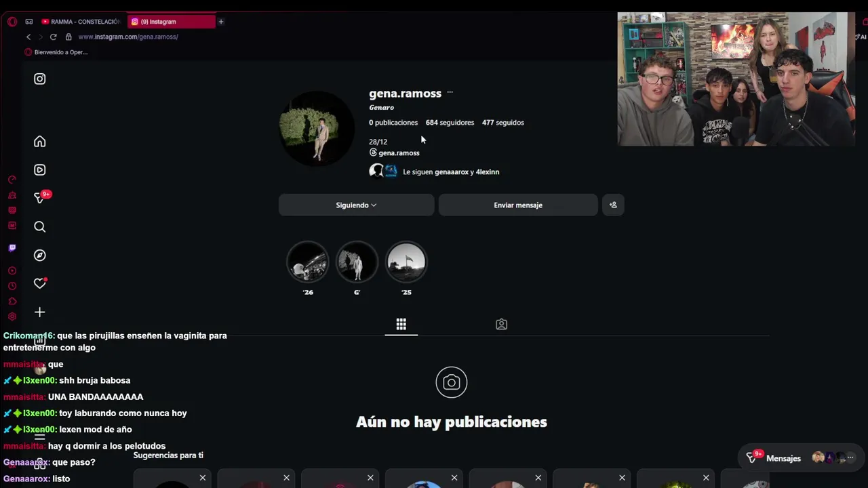Go to Instagram Home icon
Viewport: 868px width, 488px height.
pyautogui.click(x=40, y=141)
